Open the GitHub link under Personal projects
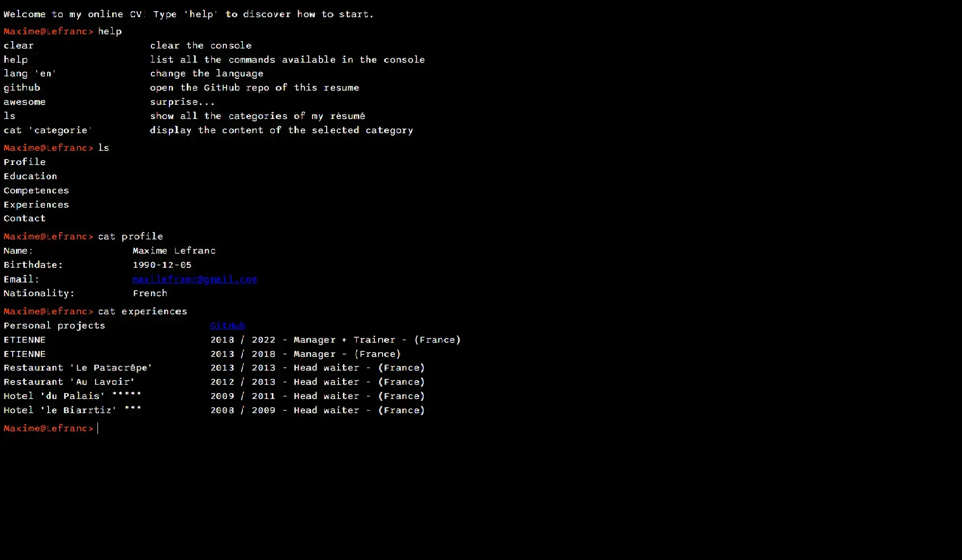This screenshot has width=962, height=560. pos(228,326)
